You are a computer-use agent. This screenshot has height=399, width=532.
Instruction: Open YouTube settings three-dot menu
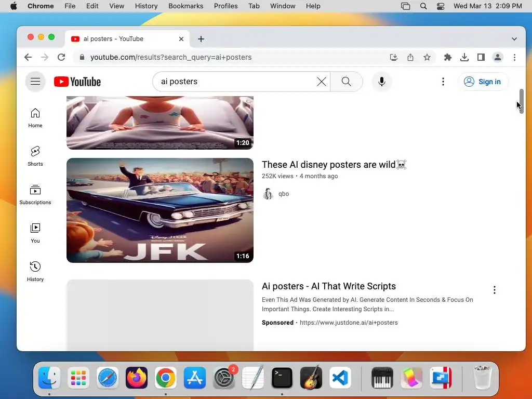(x=443, y=82)
